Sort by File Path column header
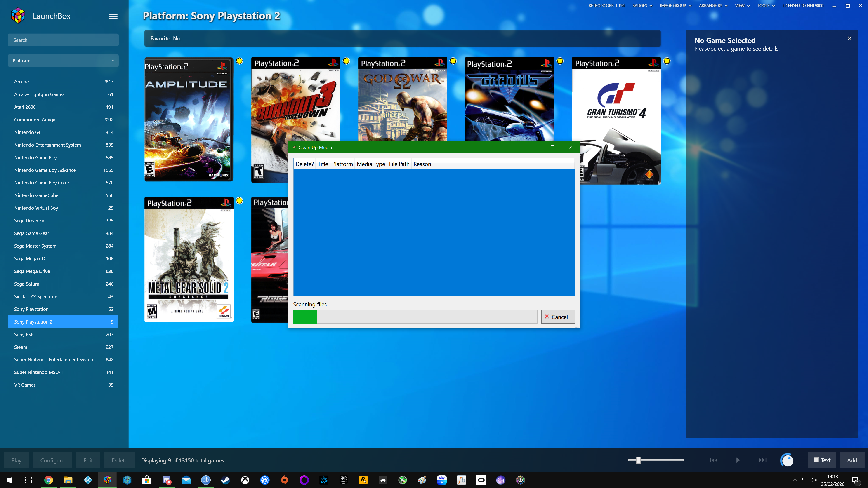The height and width of the screenshot is (488, 868). (399, 164)
